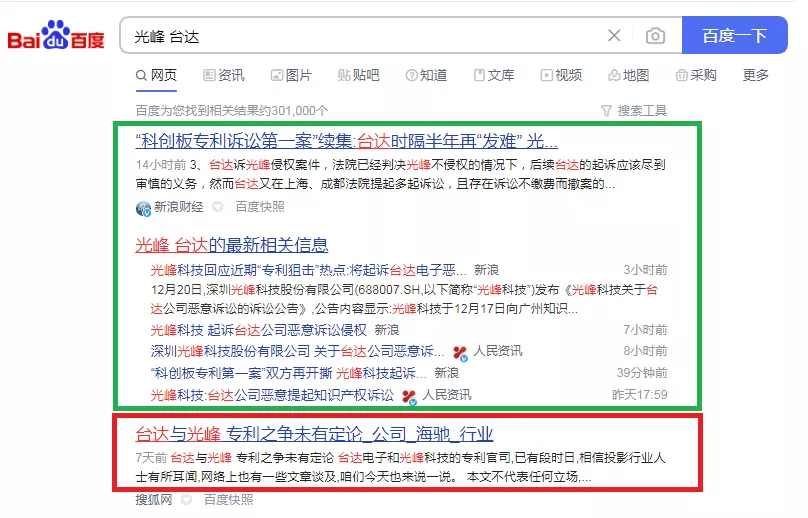Open 光峰 台达的最新相关信息 heading
This screenshot has height=518, width=808.
pyautogui.click(x=232, y=245)
